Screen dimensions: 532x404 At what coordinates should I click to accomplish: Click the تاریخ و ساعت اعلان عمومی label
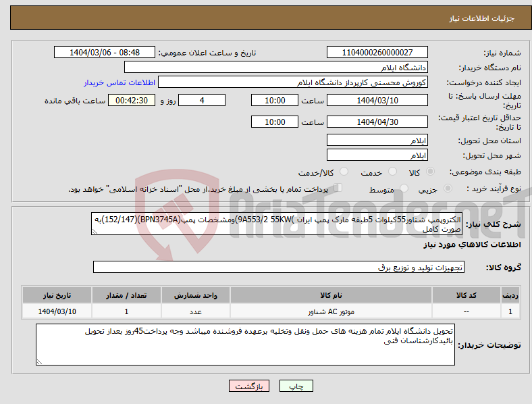coord(207,53)
